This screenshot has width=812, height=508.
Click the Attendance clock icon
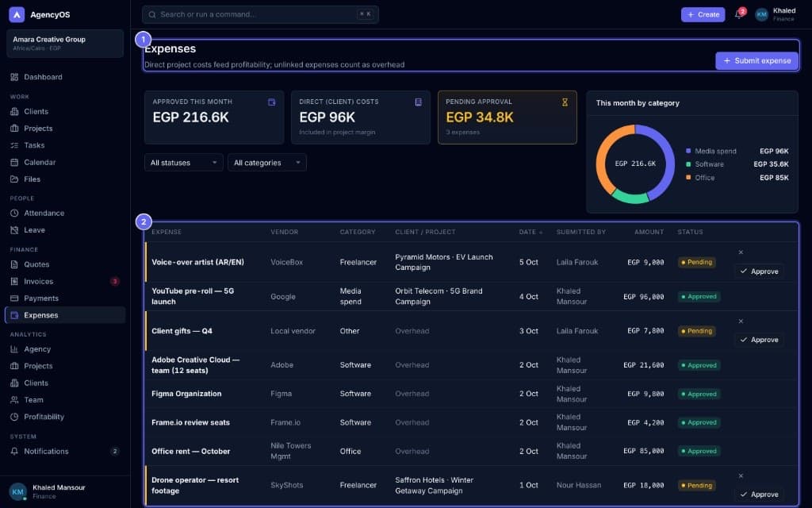click(14, 213)
